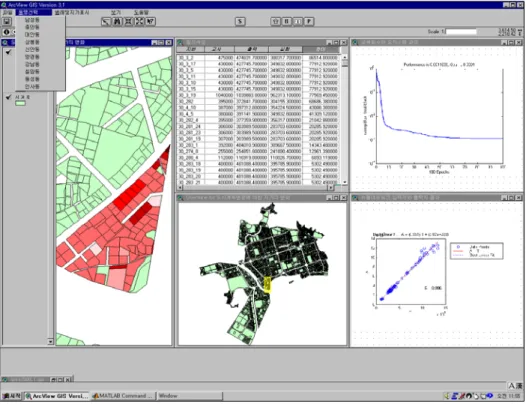Select the binoculars Find tool
Image resolution: width=526 pixels, height=404 pixels.
coord(117,21)
